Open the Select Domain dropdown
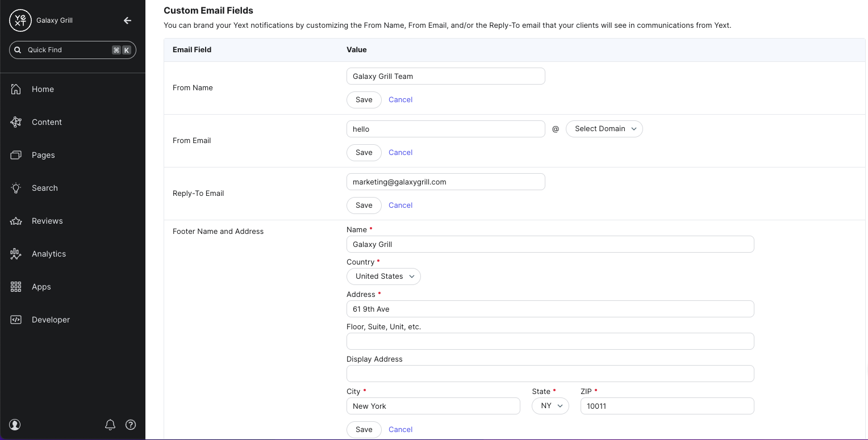 tap(604, 129)
